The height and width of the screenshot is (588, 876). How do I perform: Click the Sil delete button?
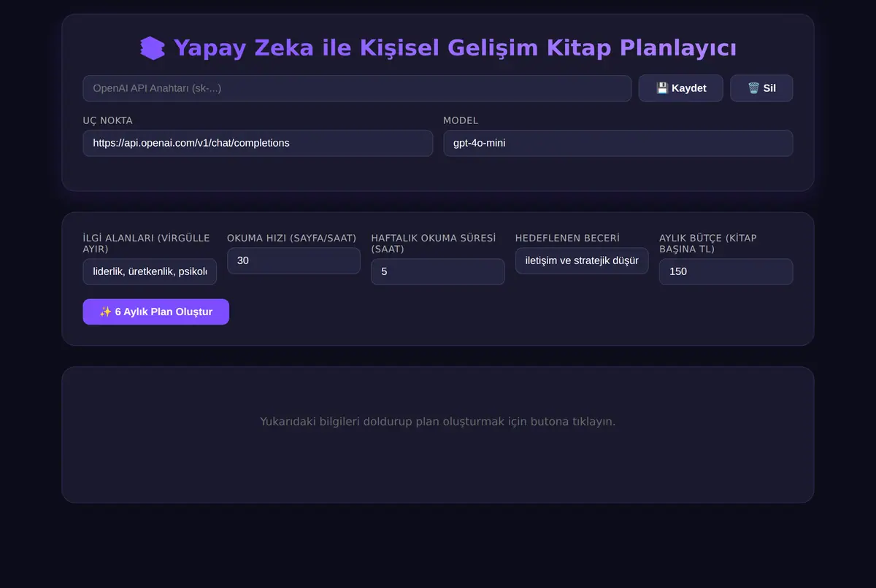pyautogui.click(x=761, y=88)
